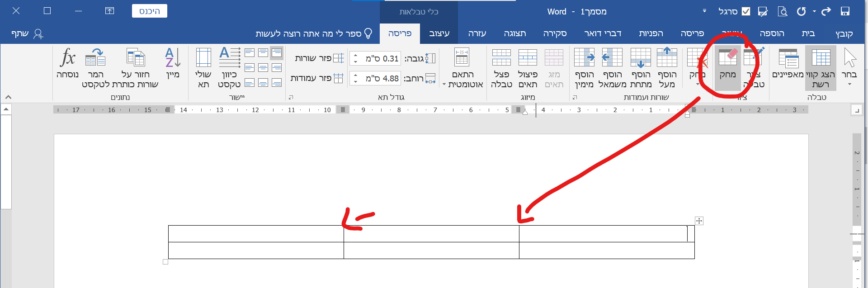Image resolution: width=868 pixels, height=288 pixels.
Task: Select the Eraser (מחק) table tool
Action: tap(727, 68)
